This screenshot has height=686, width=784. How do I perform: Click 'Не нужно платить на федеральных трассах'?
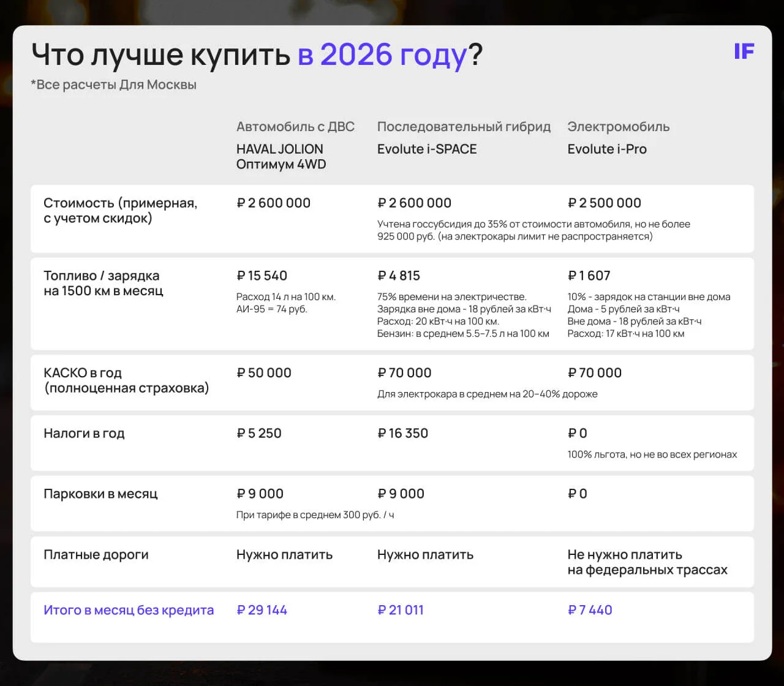pos(647,562)
